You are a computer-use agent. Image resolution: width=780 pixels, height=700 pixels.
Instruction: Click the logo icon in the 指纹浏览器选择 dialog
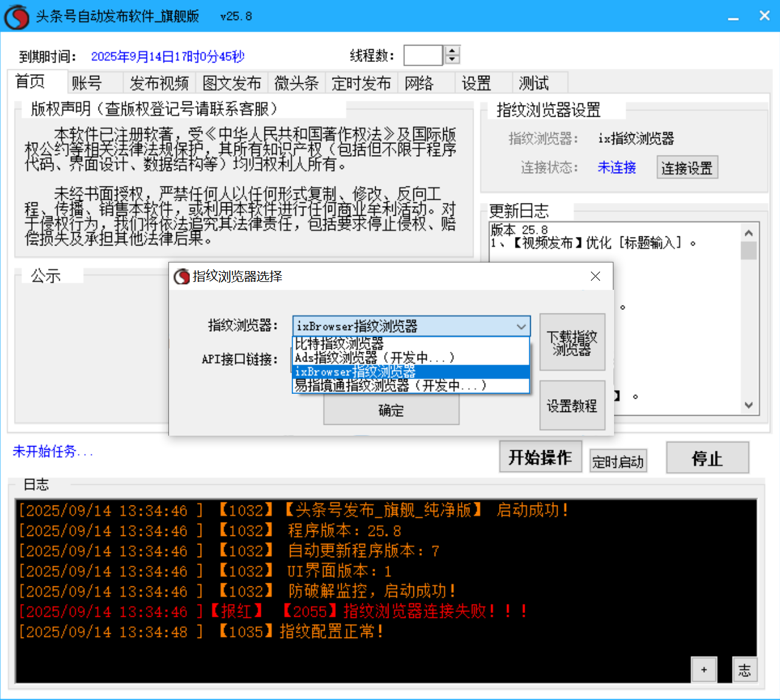coord(182,276)
